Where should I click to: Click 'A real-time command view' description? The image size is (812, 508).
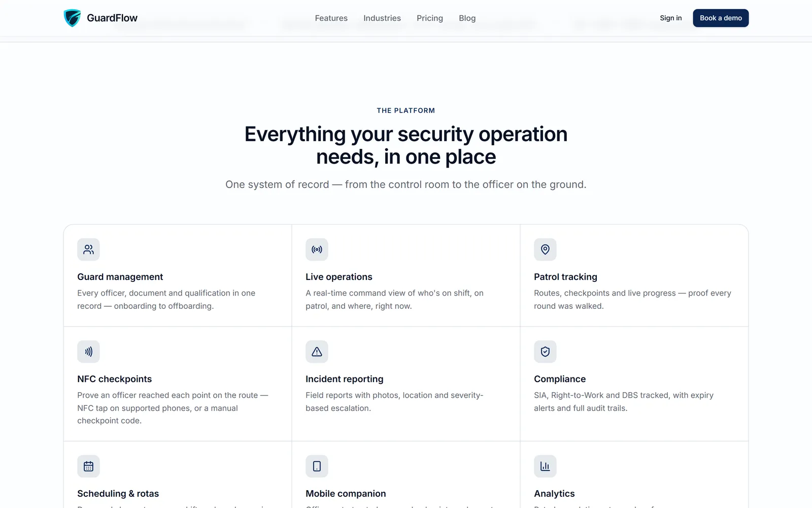(x=395, y=299)
